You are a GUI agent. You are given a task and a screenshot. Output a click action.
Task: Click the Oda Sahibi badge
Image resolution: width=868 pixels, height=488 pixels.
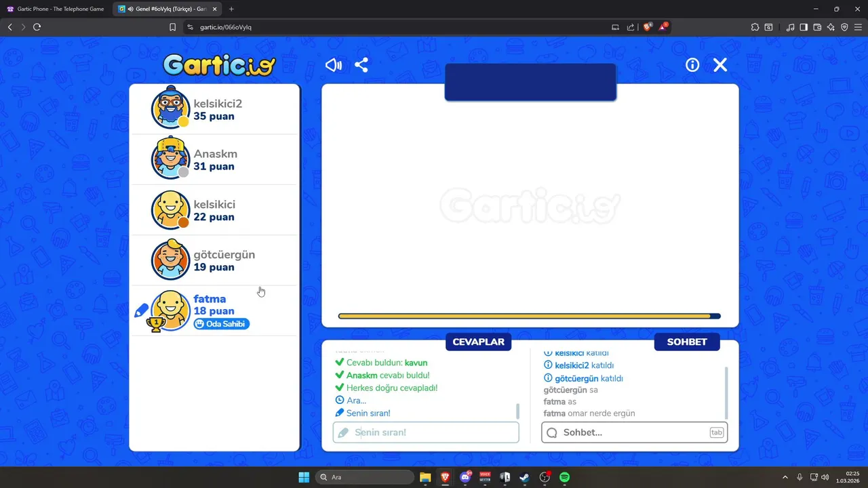[x=221, y=324]
